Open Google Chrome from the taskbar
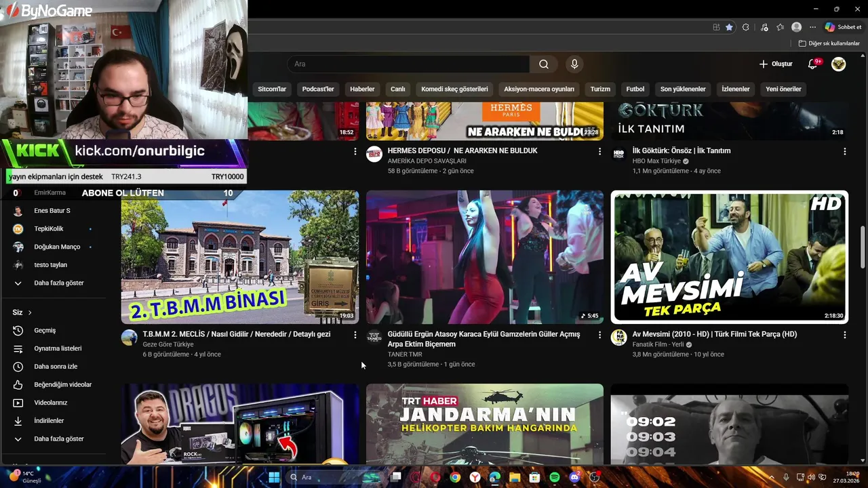This screenshot has height=488, width=868. pyautogui.click(x=455, y=477)
